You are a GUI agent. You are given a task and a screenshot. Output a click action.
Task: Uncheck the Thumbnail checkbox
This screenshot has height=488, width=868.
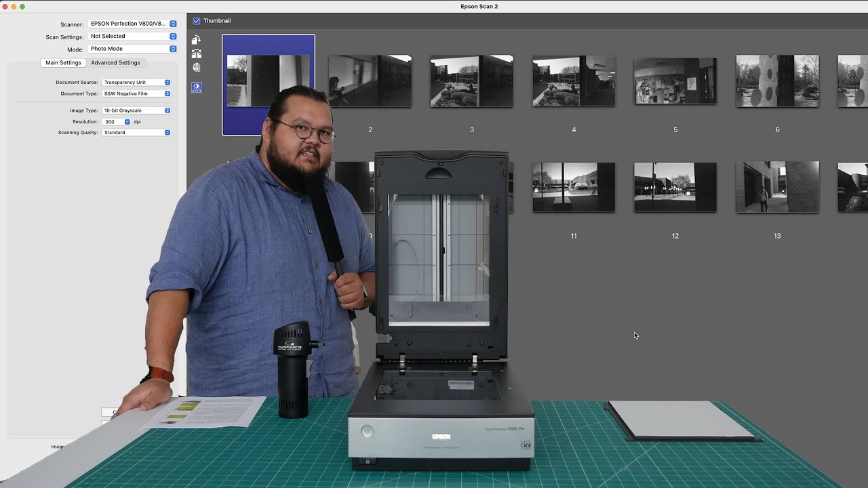coord(197,21)
